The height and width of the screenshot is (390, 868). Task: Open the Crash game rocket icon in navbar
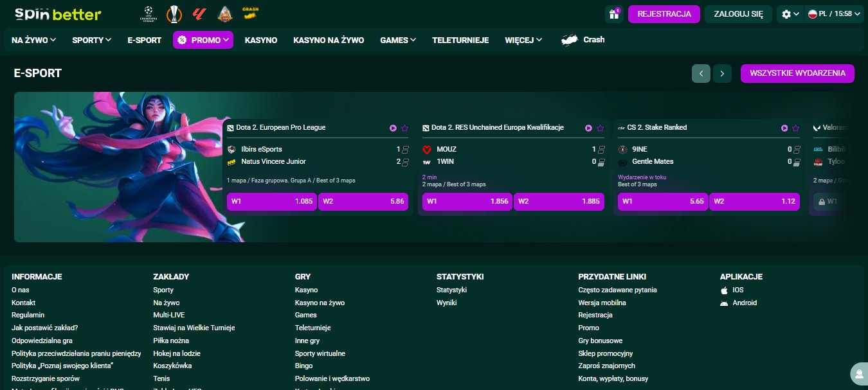568,39
